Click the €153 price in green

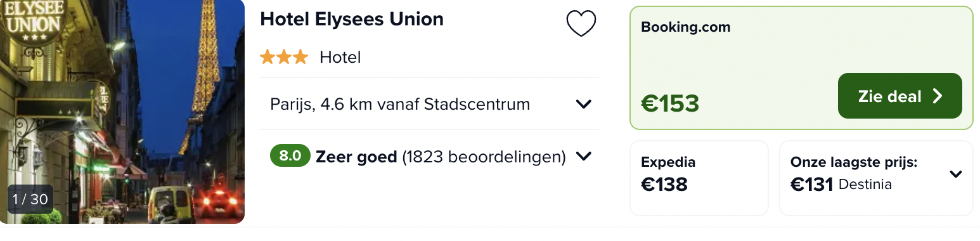coord(670,103)
